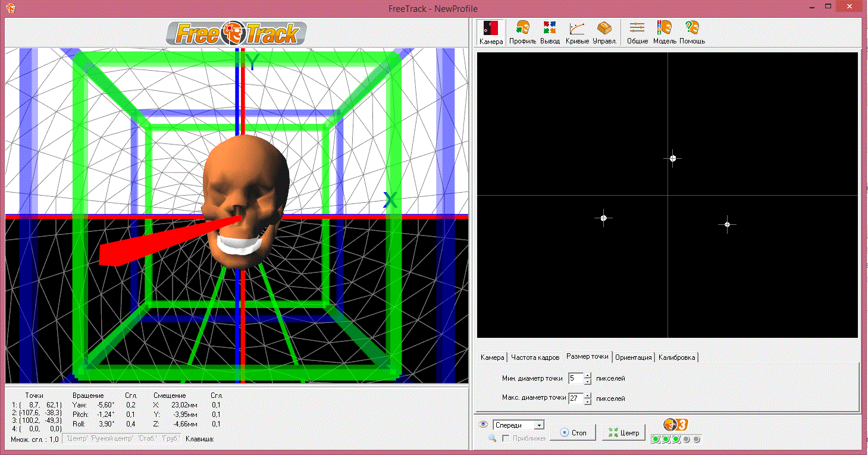The width and height of the screenshot is (868, 455).
Task: Click the 3-point model head icon
Action: 676,425
